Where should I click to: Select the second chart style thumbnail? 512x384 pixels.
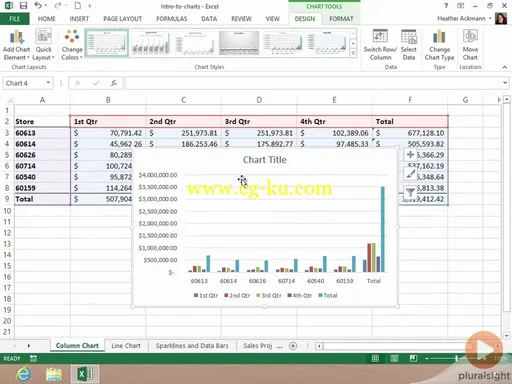point(151,43)
